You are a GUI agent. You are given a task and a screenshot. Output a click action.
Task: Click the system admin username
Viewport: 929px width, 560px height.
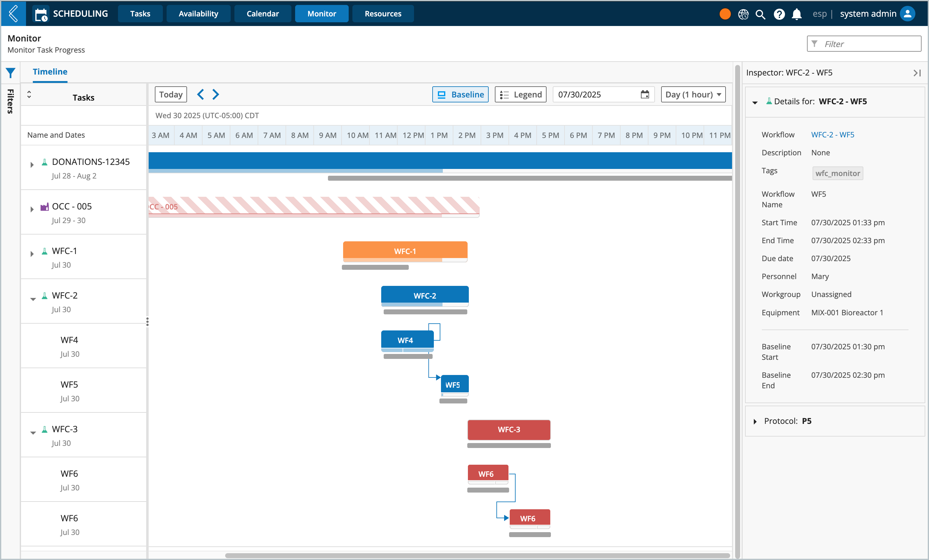(x=868, y=14)
